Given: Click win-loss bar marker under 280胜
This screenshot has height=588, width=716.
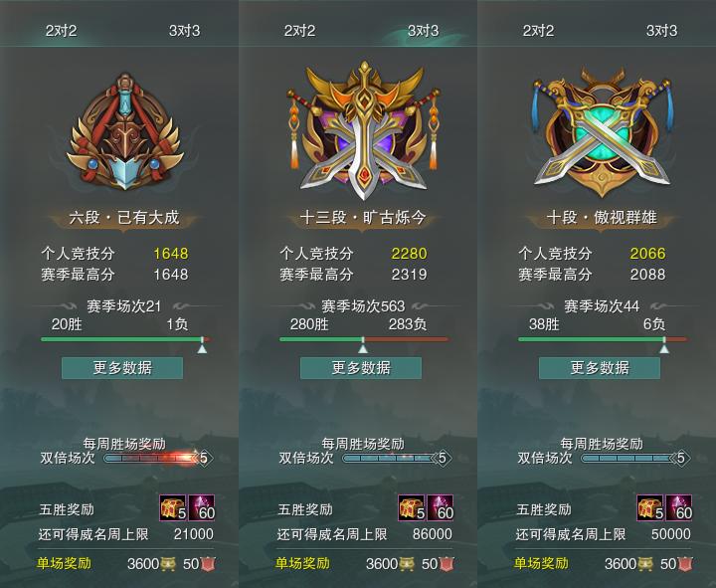Looking at the screenshot, I should (x=363, y=346).
